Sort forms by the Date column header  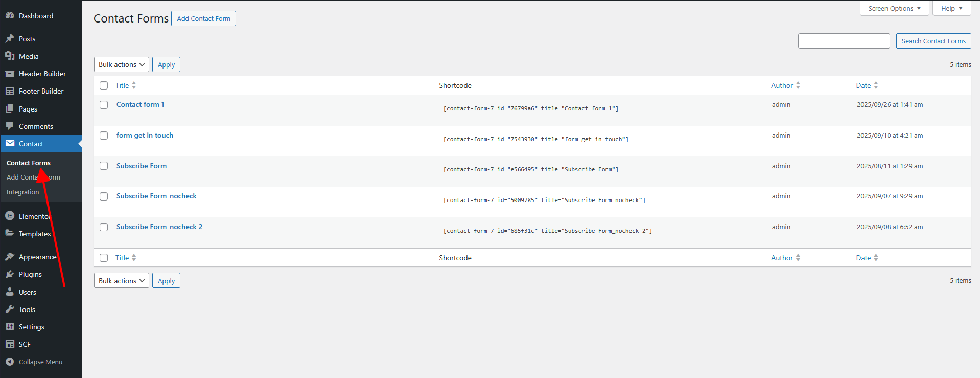point(864,85)
